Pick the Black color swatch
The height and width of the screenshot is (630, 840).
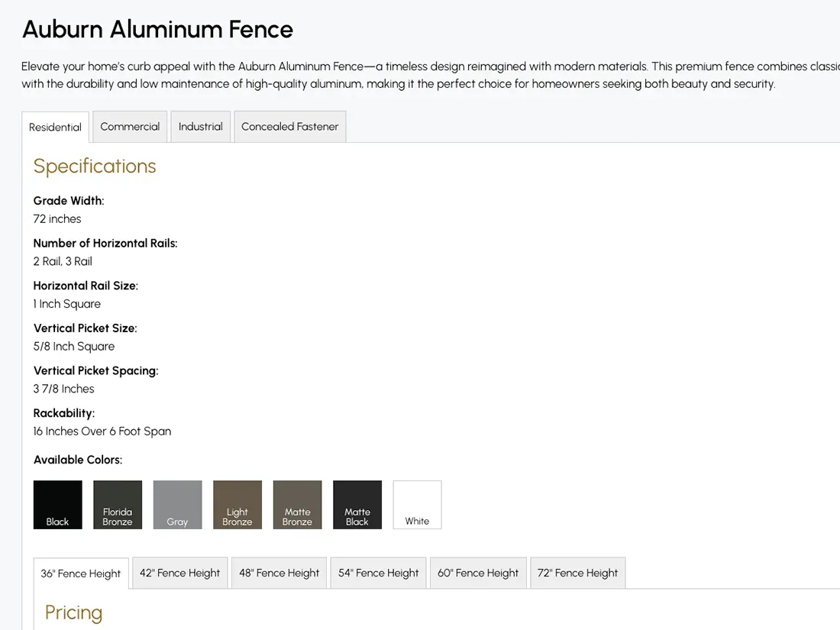58,505
